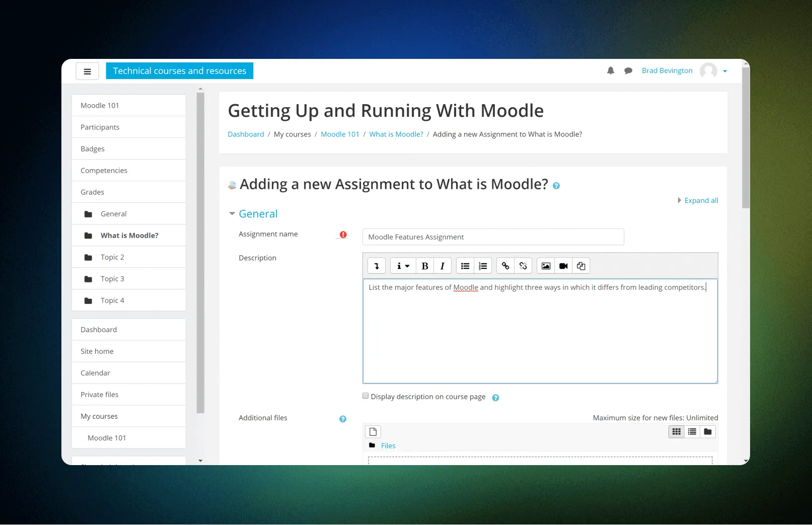The height and width of the screenshot is (525, 812).
Task: Select What is Moodle? section
Action: coord(129,236)
